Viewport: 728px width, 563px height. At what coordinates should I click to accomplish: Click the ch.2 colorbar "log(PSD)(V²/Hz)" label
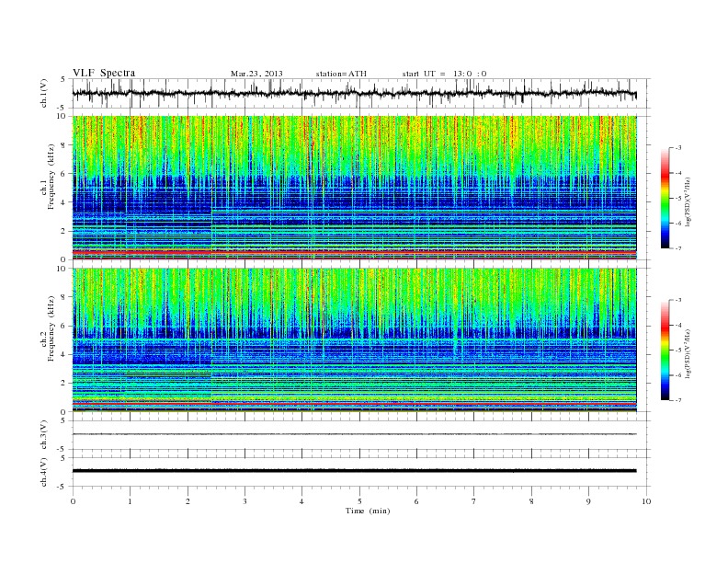688,353
